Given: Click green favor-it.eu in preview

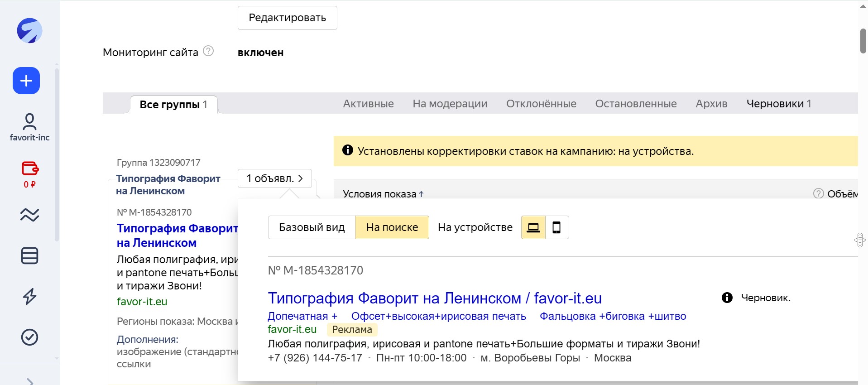Looking at the screenshot, I should point(292,329).
